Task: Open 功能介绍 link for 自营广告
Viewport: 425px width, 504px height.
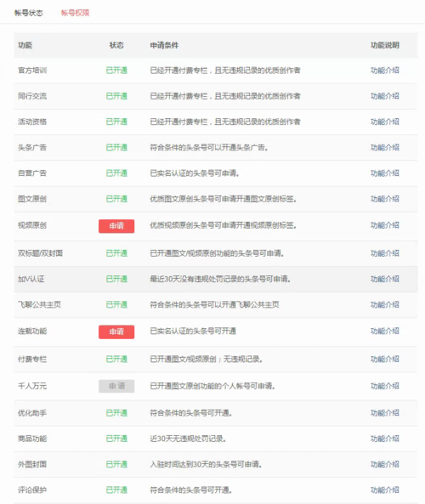Action: [385, 173]
